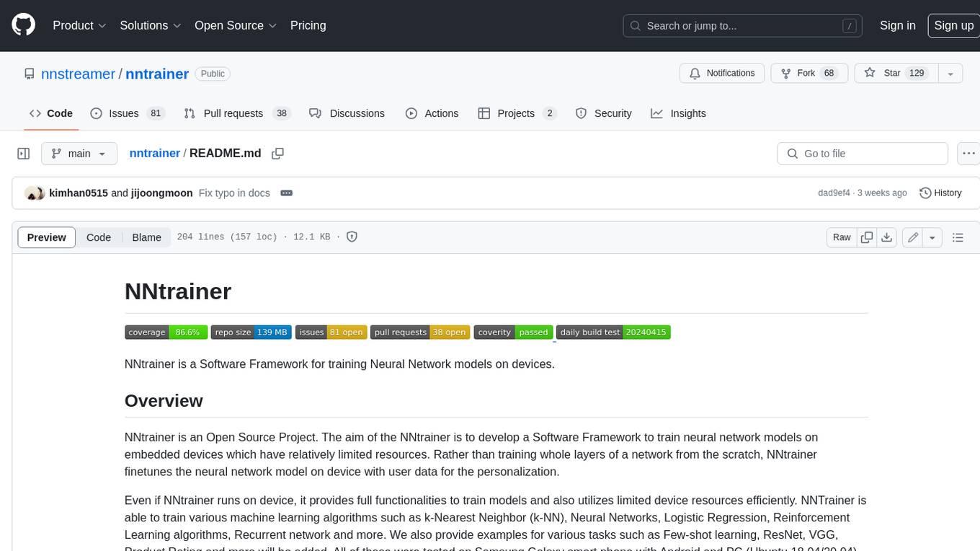
Task: Switch to the Insights tab
Action: (x=679, y=113)
